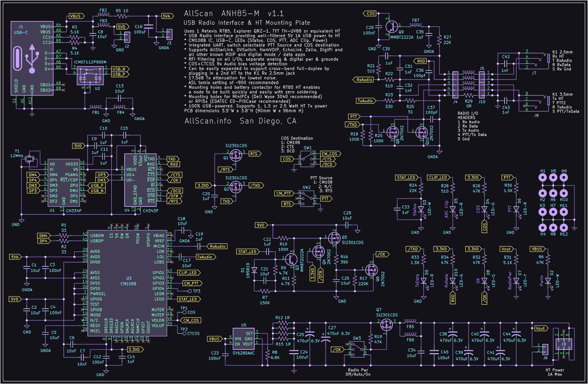Click the J9 HT power connector

(x=563, y=345)
